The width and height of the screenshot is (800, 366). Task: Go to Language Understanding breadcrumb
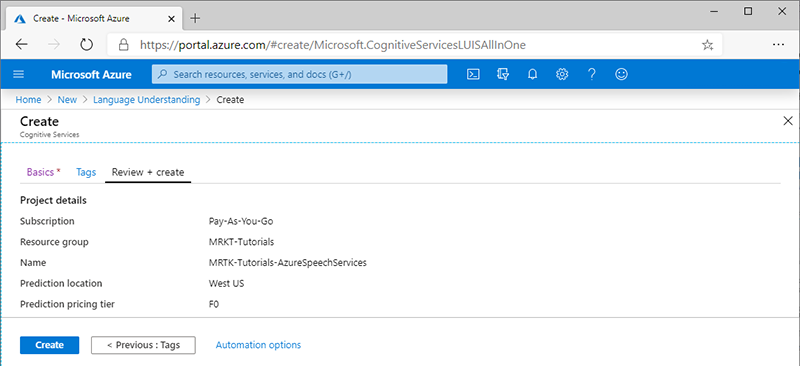pyautogui.click(x=146, y=100)
